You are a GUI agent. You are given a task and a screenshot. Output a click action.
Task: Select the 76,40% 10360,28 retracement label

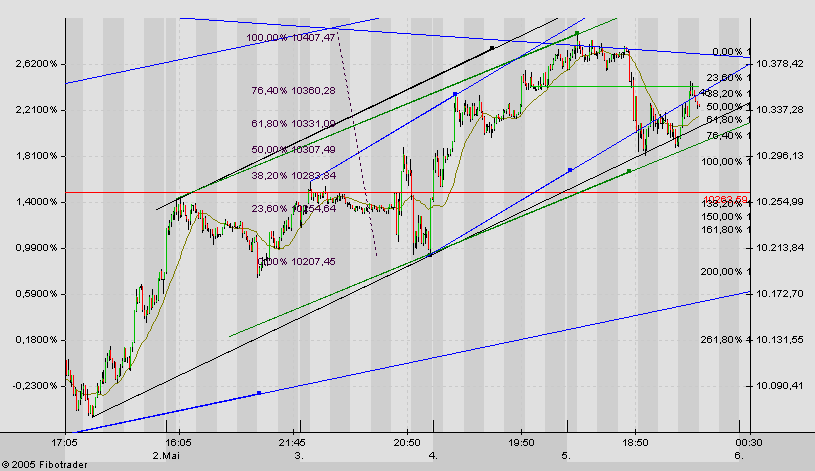pyautogui.click(x=293, y=90)
